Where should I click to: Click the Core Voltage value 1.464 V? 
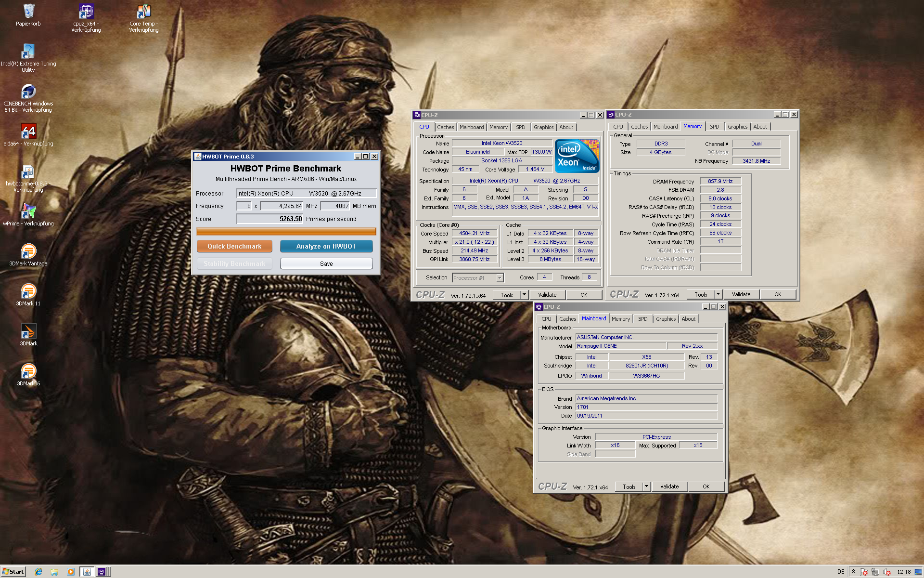(535, 169)
